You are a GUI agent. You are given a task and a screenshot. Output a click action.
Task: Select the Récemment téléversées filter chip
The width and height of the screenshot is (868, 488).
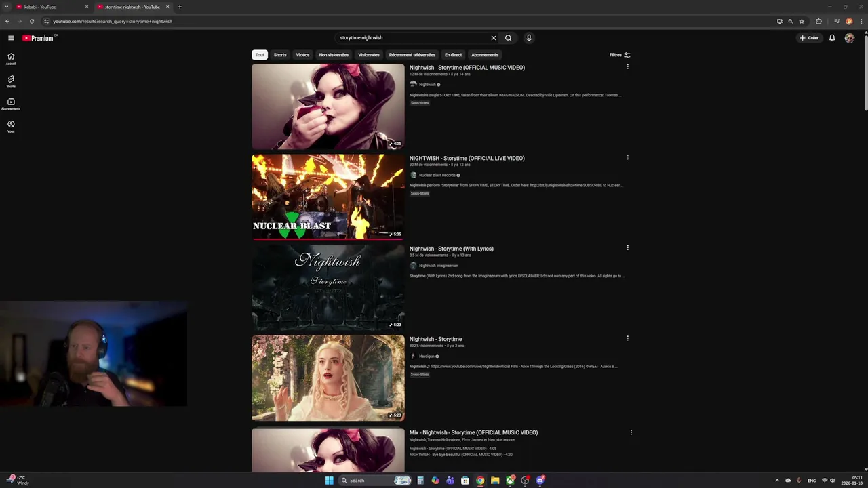tap(412, 55)
